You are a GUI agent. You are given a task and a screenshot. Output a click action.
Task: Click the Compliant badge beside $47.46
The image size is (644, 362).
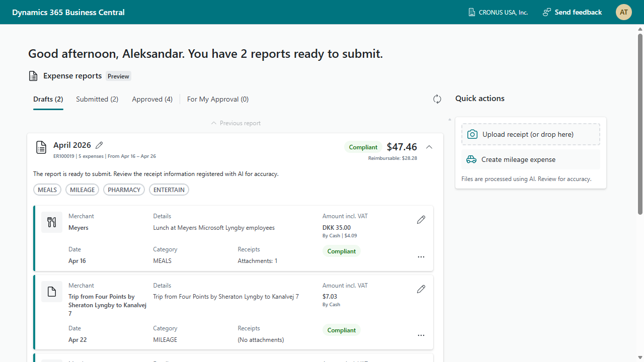363,147
